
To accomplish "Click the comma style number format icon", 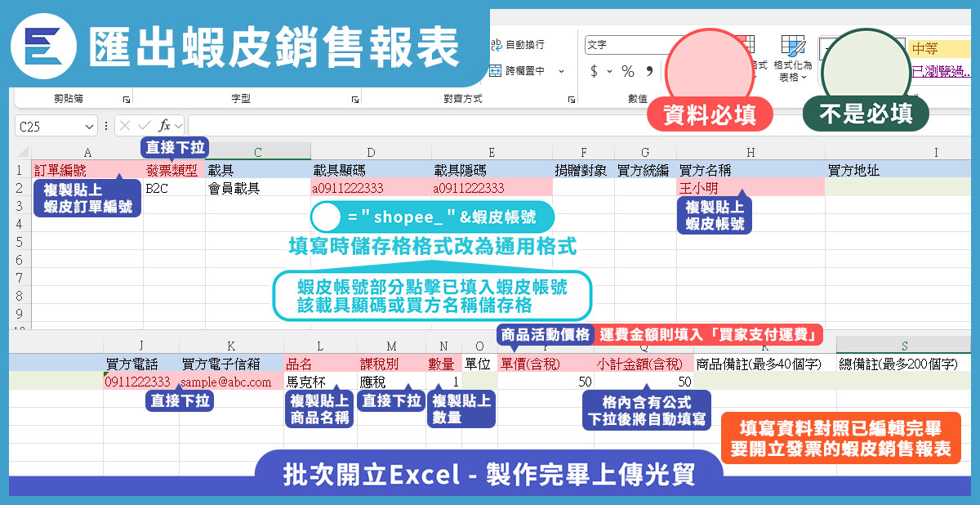I will [x=650, y=71].
